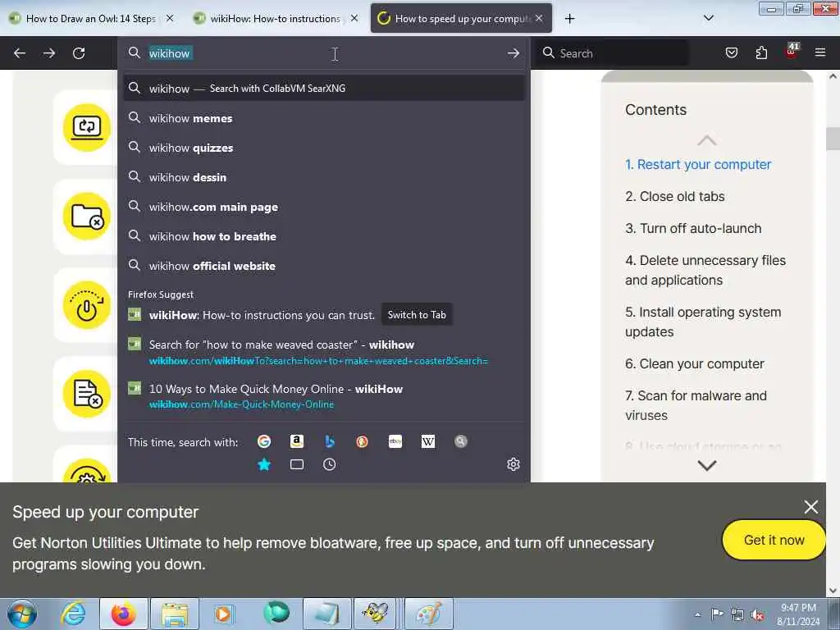Click the muted volume tray icon

[x=757, y=614]
